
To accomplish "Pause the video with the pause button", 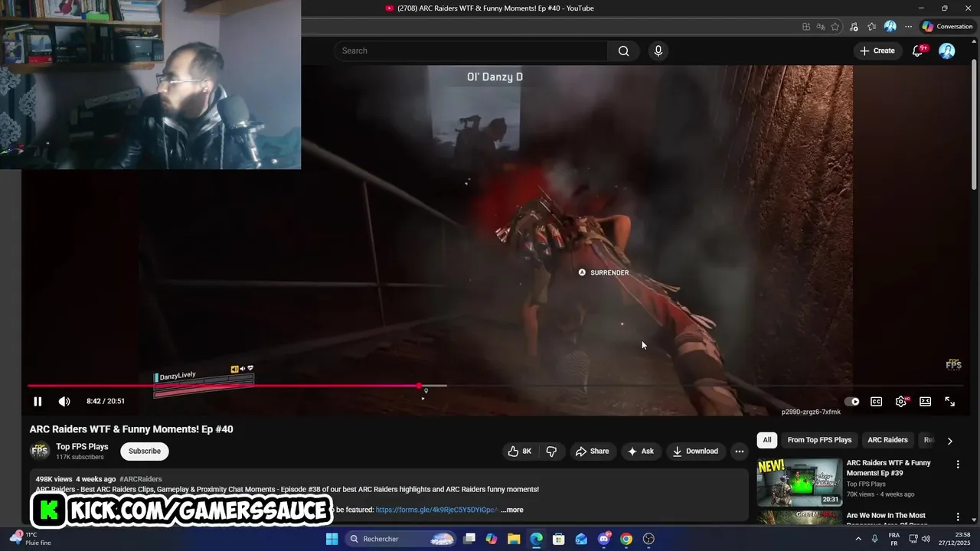I will click(38, 402).
